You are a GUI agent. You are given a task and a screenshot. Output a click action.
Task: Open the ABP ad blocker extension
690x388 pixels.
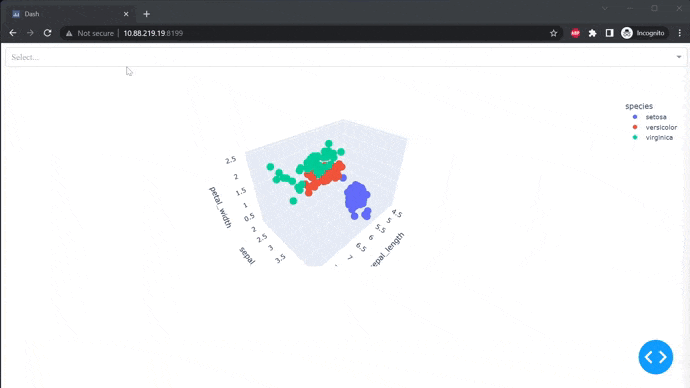click(575, 33)
